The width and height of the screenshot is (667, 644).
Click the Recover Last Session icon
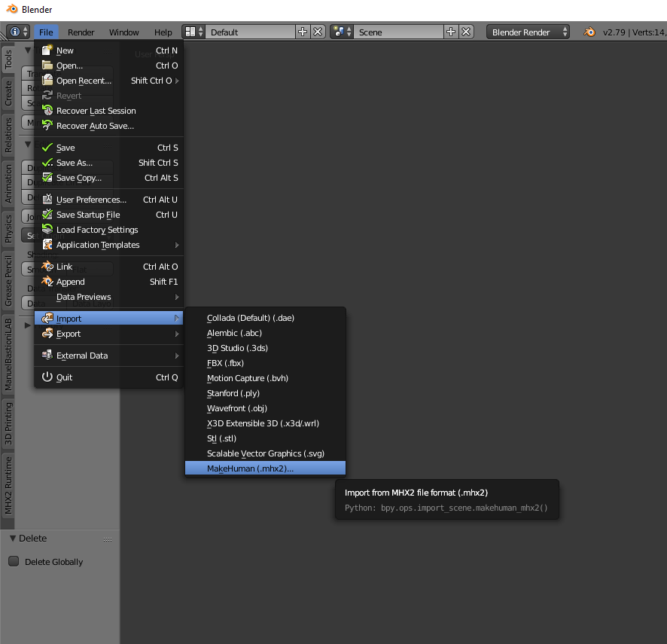47,110
